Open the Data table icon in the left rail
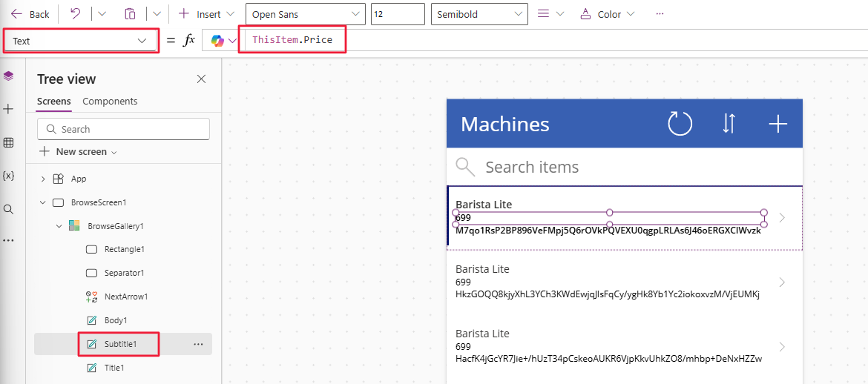This screenshot has height=384, width=868. (x=8, y=143)
